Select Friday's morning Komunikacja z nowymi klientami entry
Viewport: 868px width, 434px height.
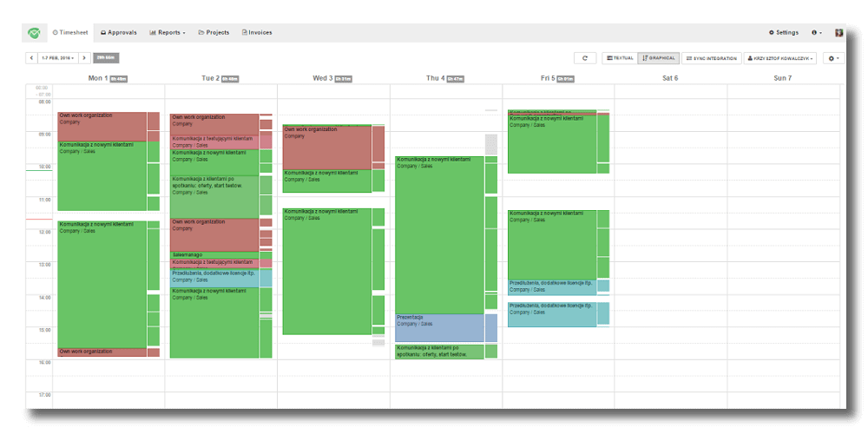click(x=552, y=144)
